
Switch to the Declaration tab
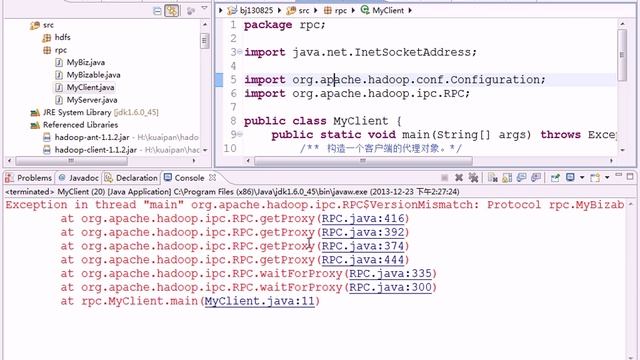[131, 178]
